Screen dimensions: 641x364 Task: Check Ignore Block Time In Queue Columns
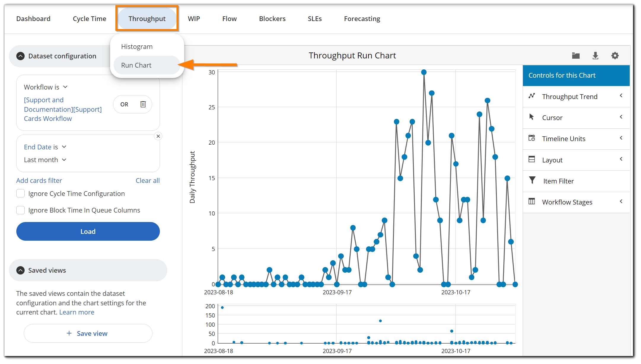click(x=20, y=210)
